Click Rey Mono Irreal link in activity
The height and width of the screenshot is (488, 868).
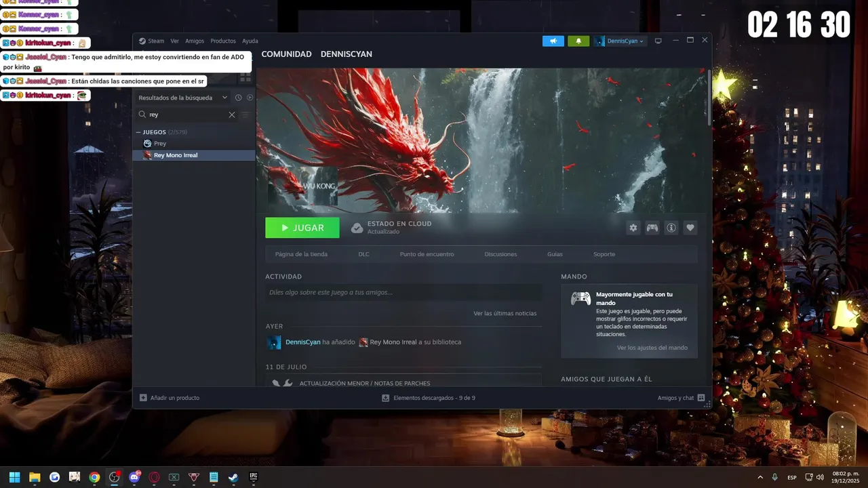pos(393,342)
